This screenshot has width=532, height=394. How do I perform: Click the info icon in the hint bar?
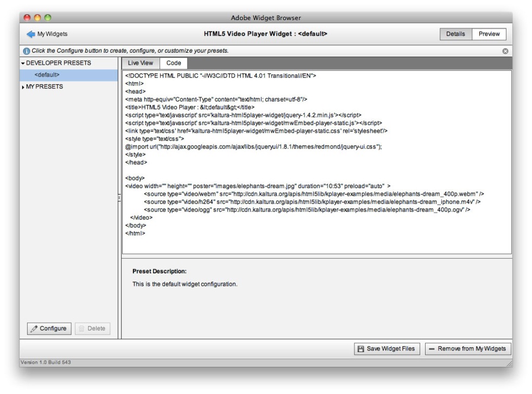point(27,51)
